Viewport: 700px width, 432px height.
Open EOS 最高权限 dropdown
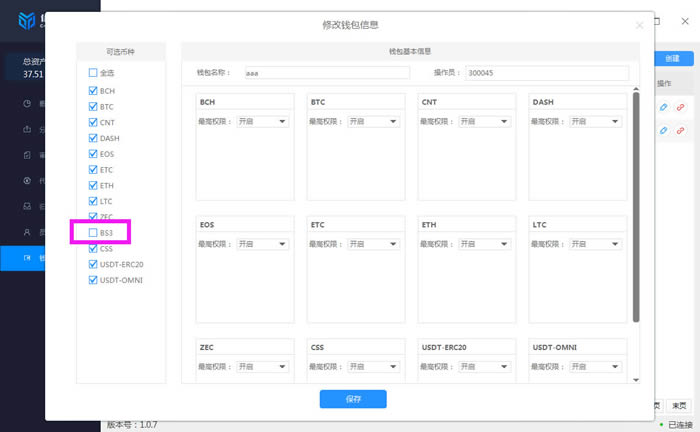click(262, 244)
